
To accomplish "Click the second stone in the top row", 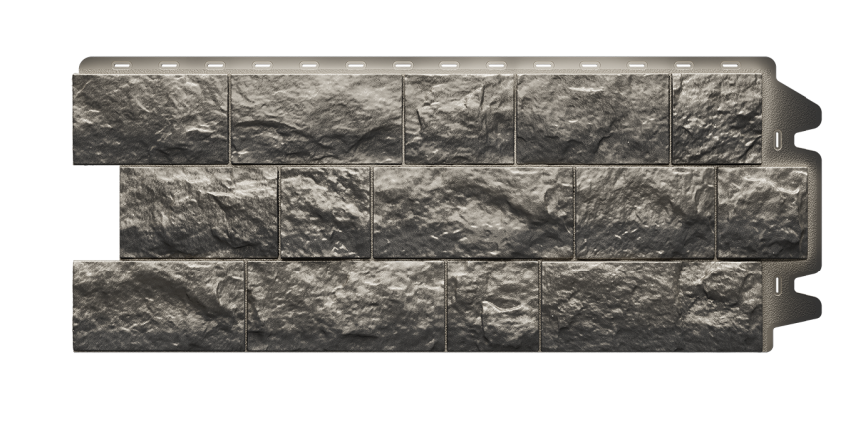I will point(315,119).
